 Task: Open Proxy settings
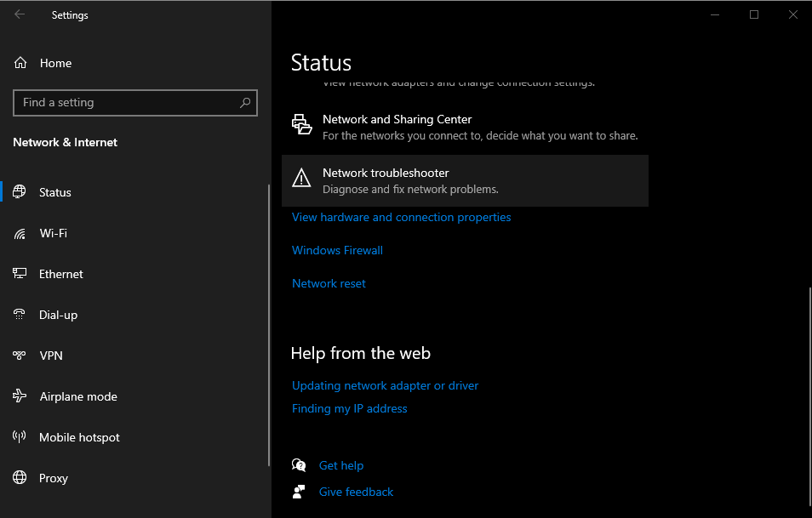[x=134, y=478]
